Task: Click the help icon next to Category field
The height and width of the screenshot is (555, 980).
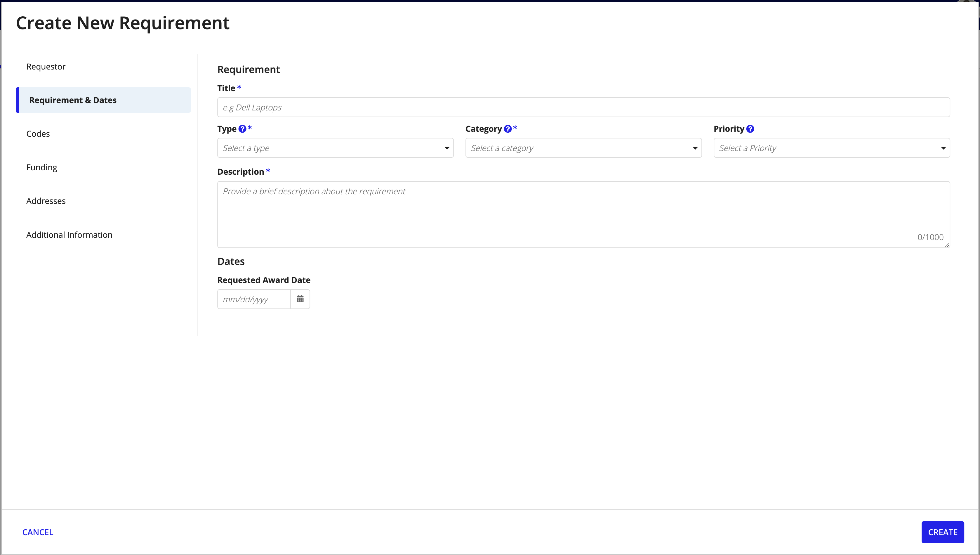Action: click(509, 128)
